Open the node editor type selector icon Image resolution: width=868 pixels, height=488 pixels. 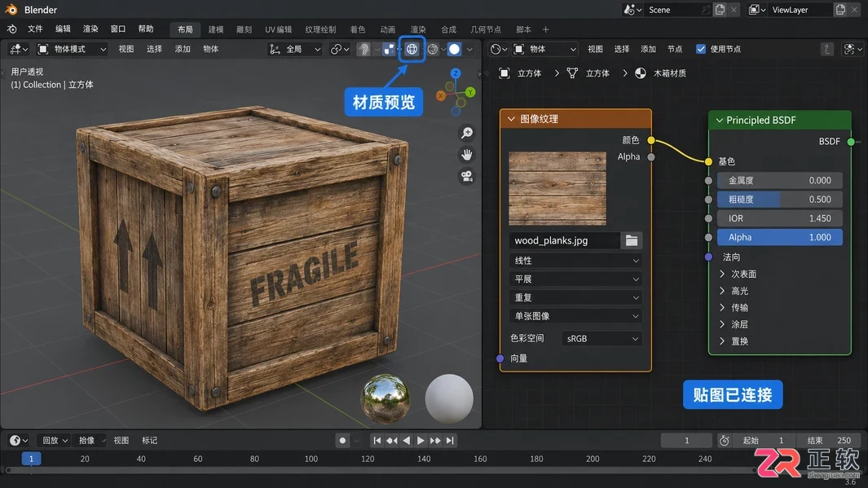498,49
